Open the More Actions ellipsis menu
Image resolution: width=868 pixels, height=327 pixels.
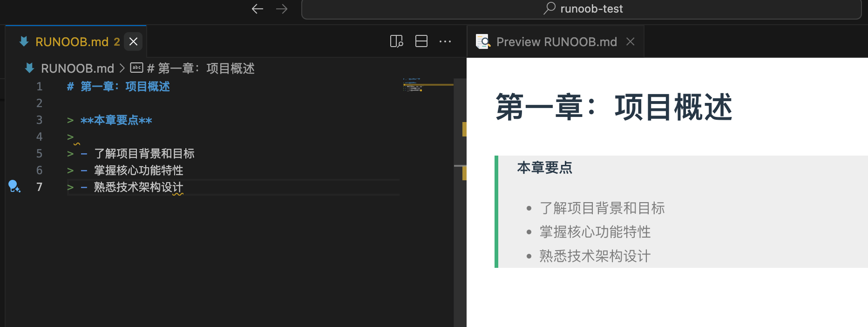click(x=445, y=41)
